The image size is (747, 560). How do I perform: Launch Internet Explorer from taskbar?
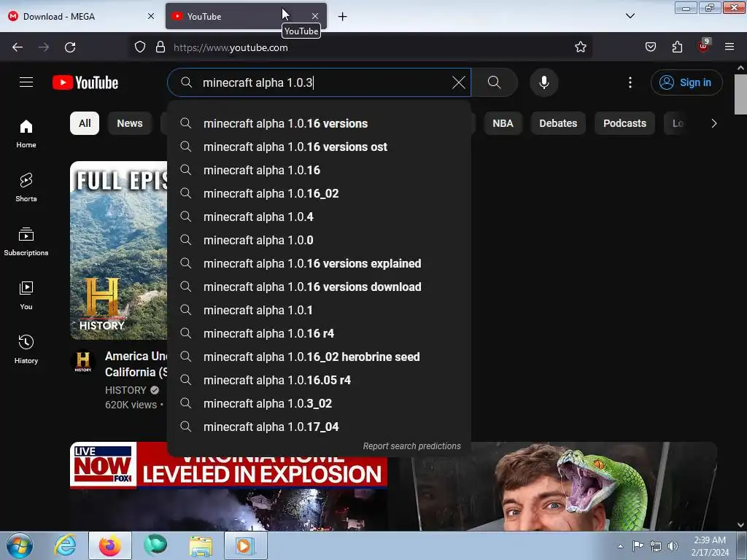(65, 545)
